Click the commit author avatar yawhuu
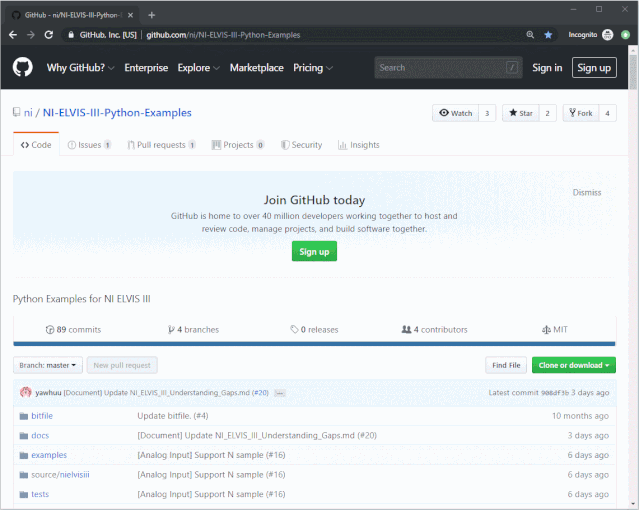This screenshot has width=639, height=510. 26,393
